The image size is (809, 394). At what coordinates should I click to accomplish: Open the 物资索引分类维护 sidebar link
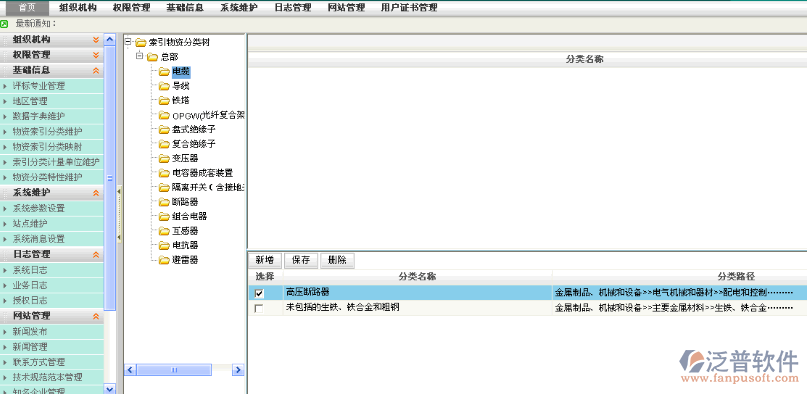47,132
